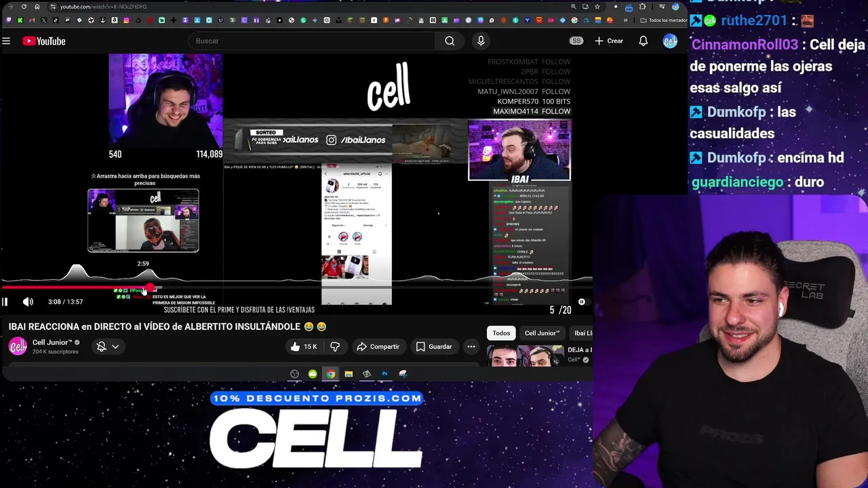Open the green app icon in dock

tap(313, 373)
